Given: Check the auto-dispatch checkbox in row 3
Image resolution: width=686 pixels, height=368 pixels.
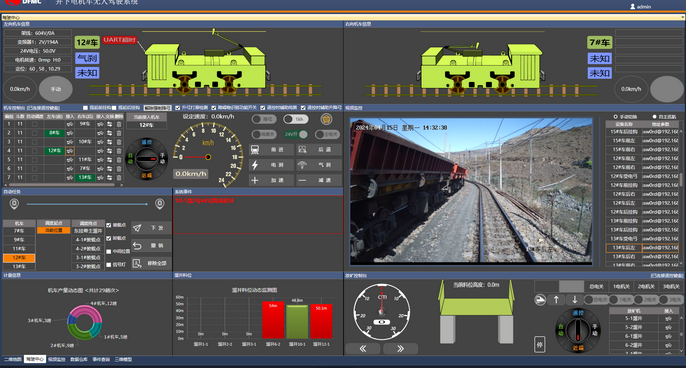Looking at the screenshot, I should tap(34, 142).
